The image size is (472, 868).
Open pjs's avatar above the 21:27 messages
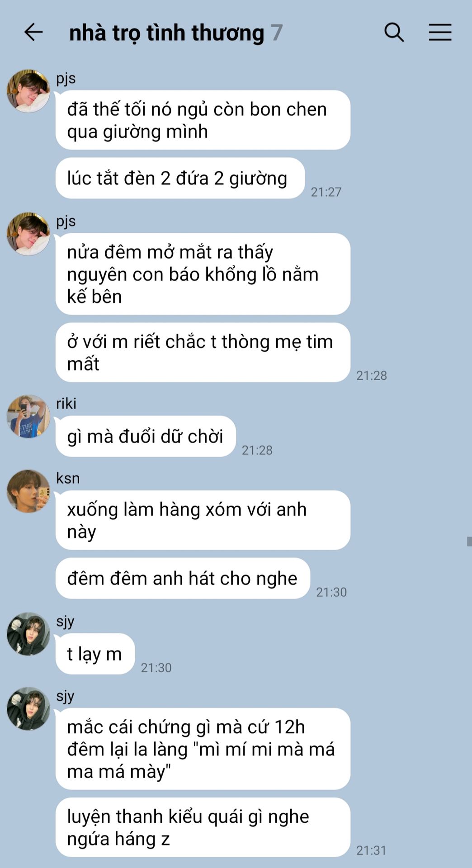tap(28, 91)
